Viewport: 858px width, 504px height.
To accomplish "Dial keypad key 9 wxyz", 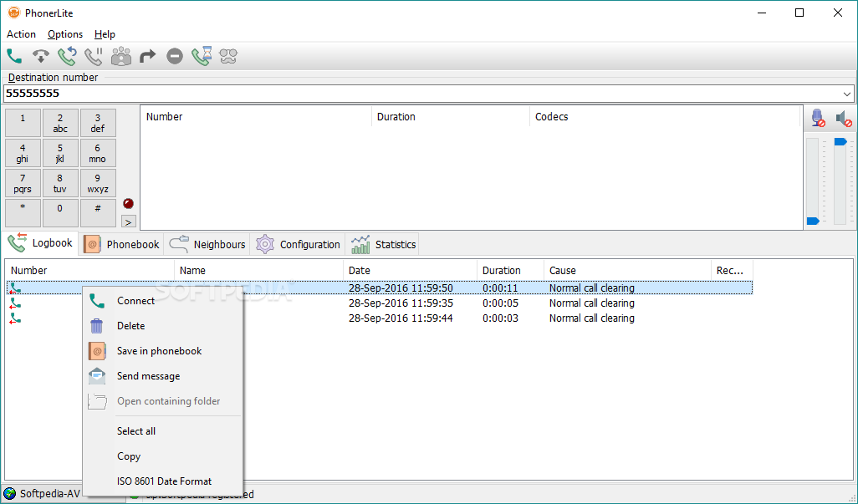I will (x=98, y=183).
